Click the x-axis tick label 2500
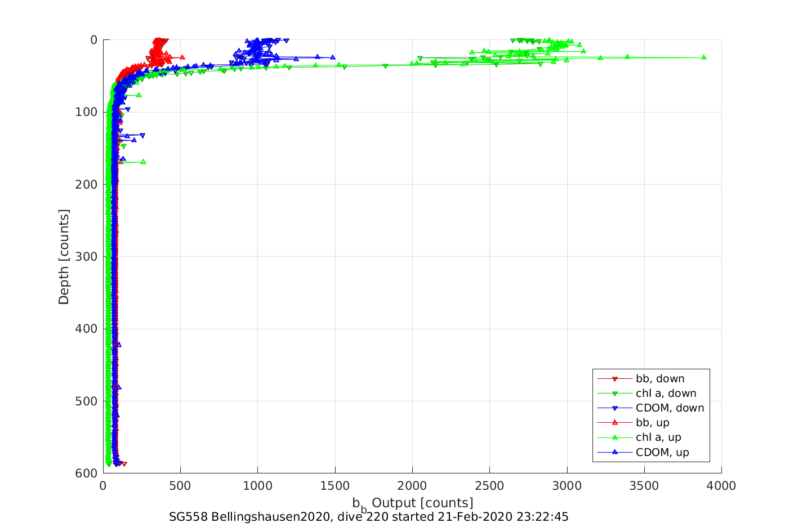This screenshot has height=532, width=798. click(x=489, y=486)
